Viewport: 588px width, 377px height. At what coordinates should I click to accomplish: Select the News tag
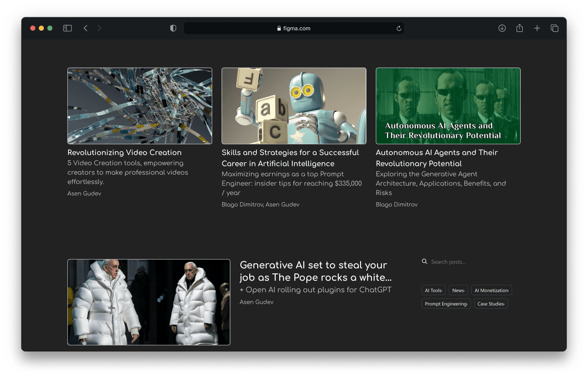click(x=458, y=290)
